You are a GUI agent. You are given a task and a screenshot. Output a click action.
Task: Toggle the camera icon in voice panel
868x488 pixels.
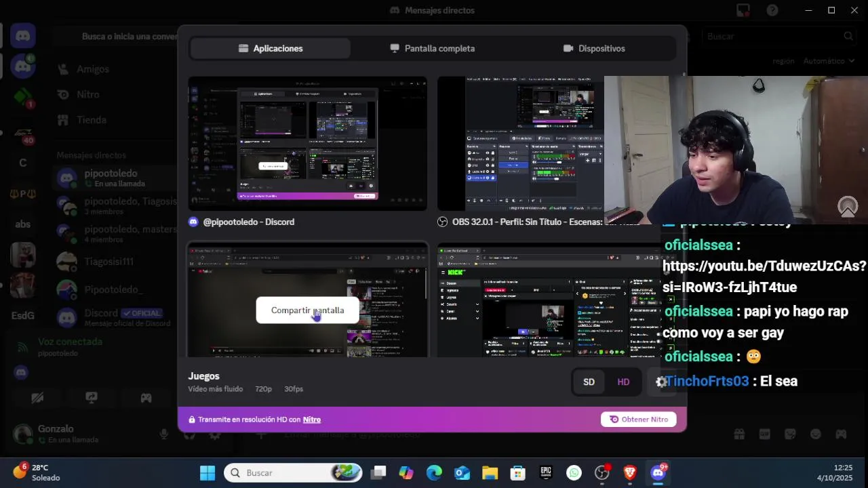[x=37, y=398]
